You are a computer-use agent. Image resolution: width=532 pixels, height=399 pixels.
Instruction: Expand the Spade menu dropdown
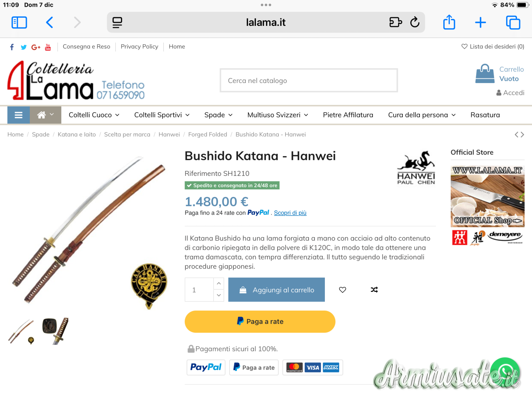pyautogui.click(x=218, y=115)
